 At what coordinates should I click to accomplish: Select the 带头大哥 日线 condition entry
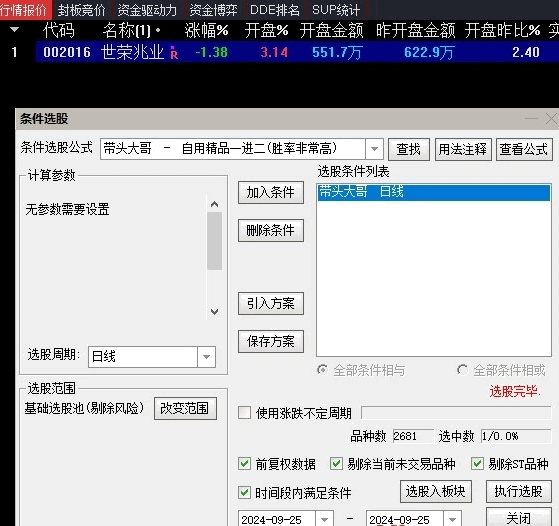coord(434,192)
